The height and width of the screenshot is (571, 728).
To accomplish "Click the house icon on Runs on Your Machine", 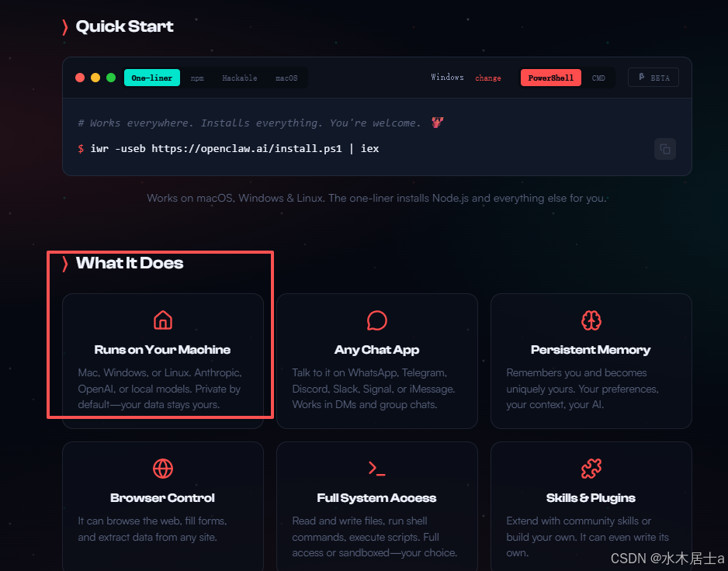I will [163, 320].
